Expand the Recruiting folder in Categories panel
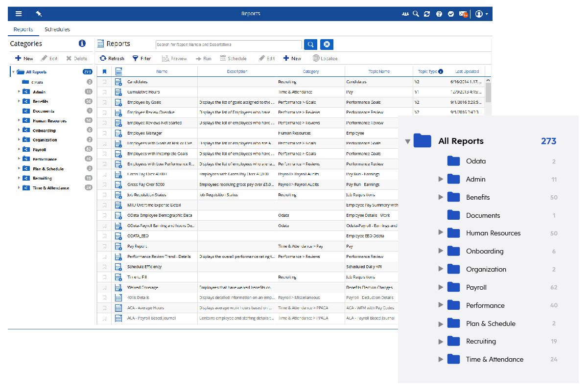The image size is (588, 392). pyautogui.click(x=19, y=179)
